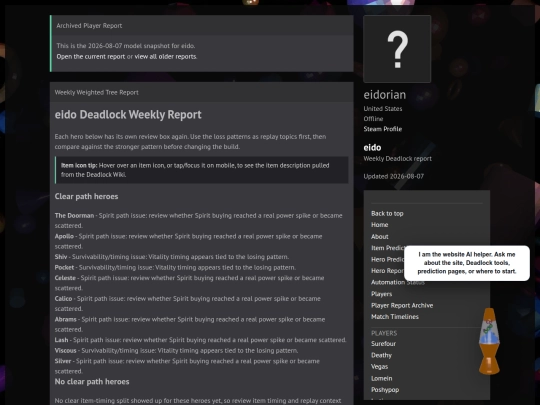Click the 'Viscous' hero entry
This screenshot has height=405, width=540.
point(65,351)
